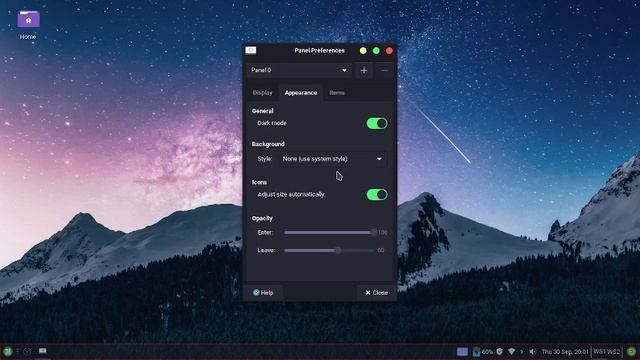
Task: Open the shield security icon in the tray
Action: (x=500, y=351)
